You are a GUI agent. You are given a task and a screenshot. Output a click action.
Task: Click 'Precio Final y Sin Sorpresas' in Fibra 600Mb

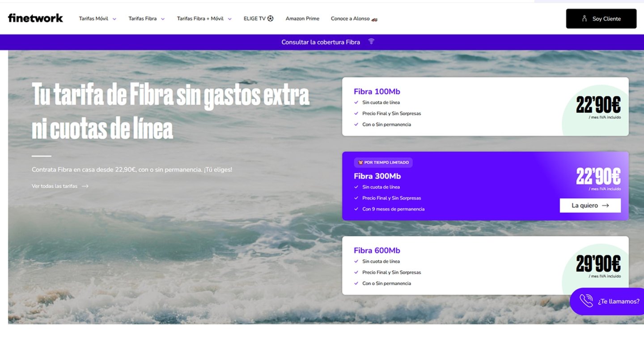[x=392, y=273]
